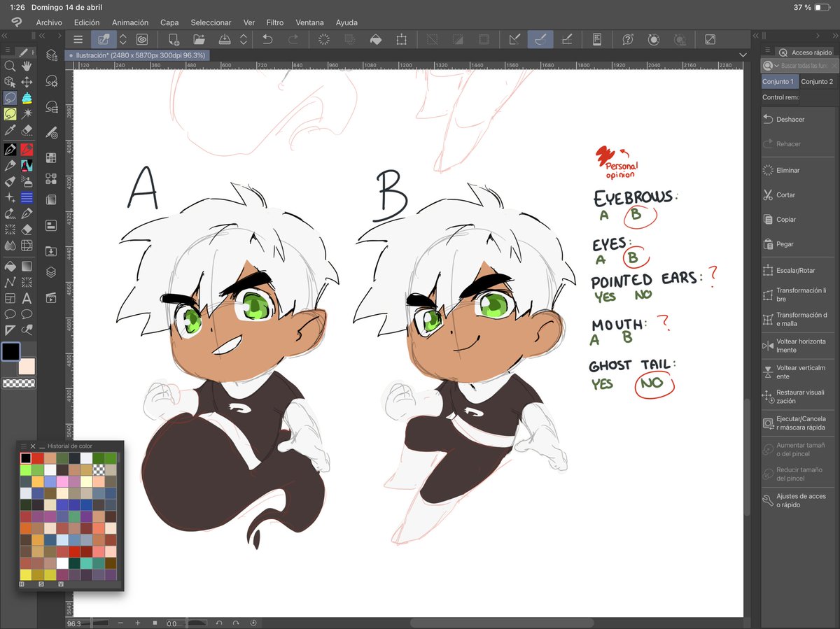Select the Hand move tool
Viewport: 840px width, 629px height.
click(x=27, y=66)
